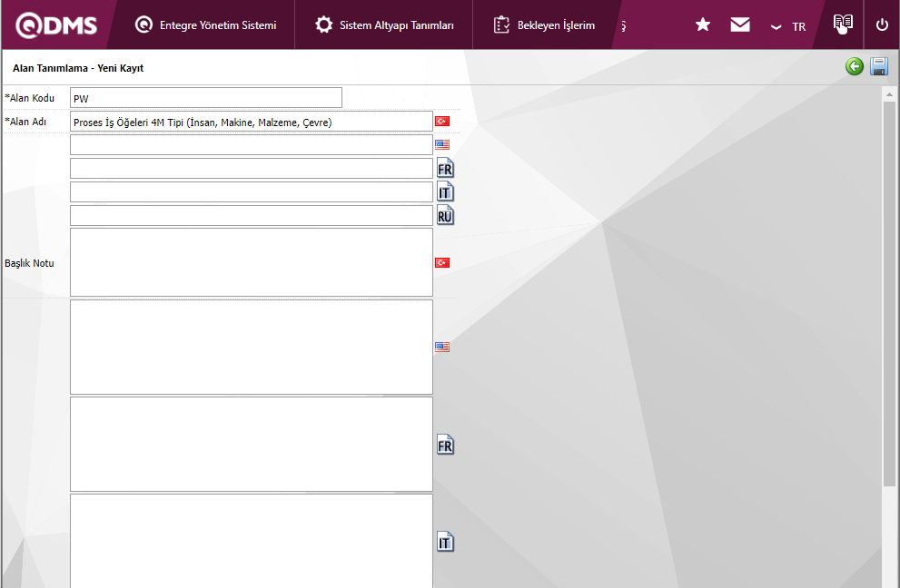The width and height of the screenshot is (900, 588).
Task: Click US flag beside Başlık Notu area
Action: [442, 347]
